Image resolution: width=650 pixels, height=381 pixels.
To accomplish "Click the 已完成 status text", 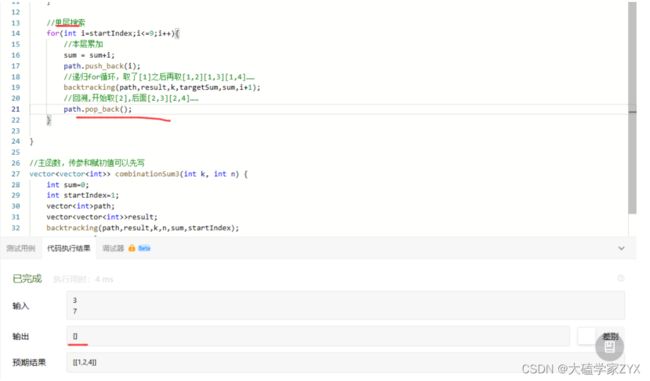I will pos(27,279).
